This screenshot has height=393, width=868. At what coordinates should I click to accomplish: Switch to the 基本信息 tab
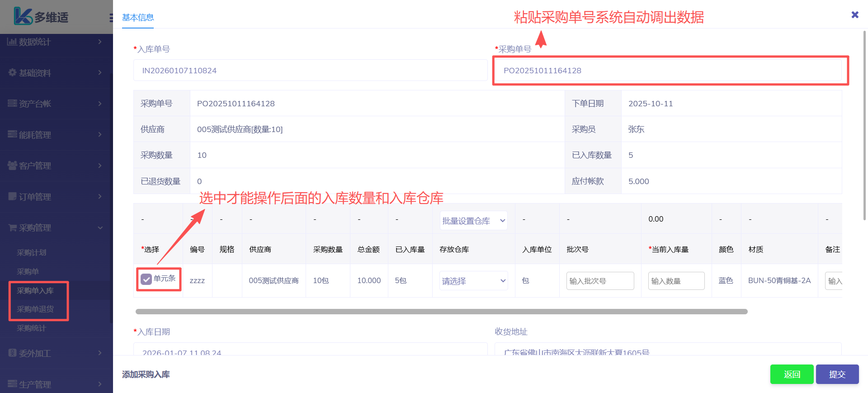[x=138, y=18]
